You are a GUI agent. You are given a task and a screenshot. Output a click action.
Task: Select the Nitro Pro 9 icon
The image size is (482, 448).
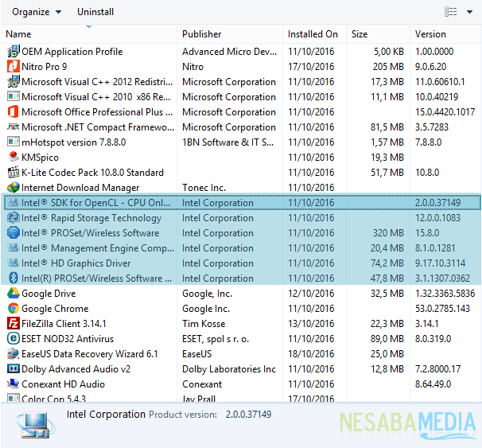(14, 66)
